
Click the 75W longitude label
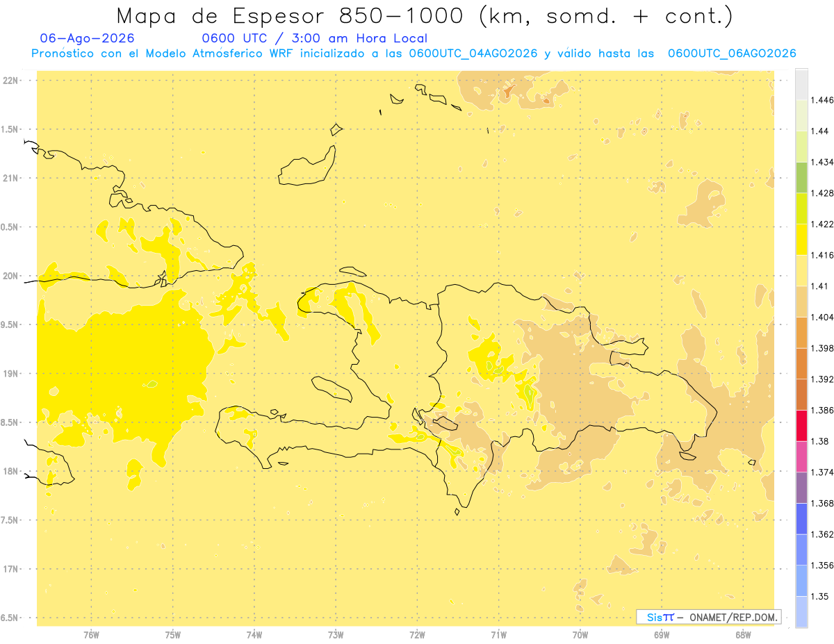point(173,634)
